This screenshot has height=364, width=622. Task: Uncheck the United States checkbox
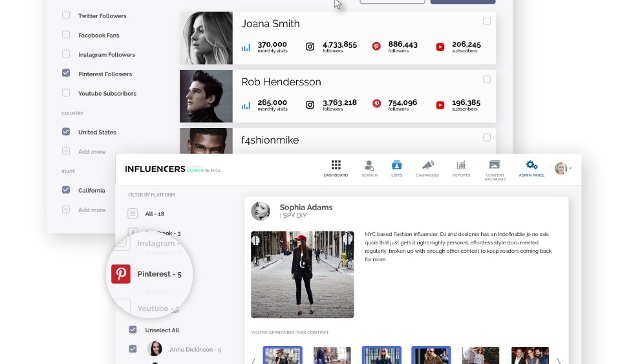coord(66,132)
